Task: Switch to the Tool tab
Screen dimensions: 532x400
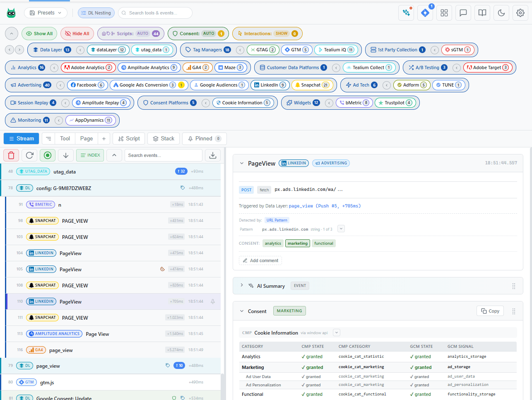Action: click(x=65, y=139)
